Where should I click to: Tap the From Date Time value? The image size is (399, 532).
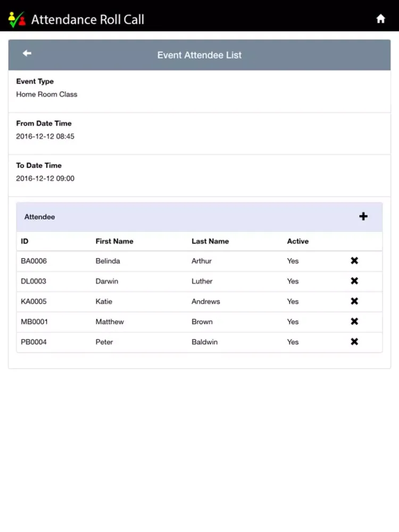click(x=45, y=136)
